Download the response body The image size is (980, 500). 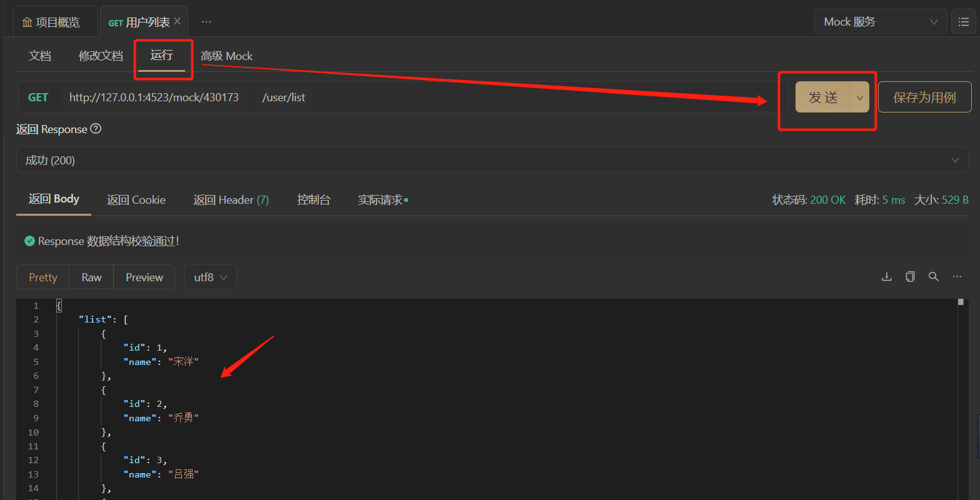[x=886, y=276]
